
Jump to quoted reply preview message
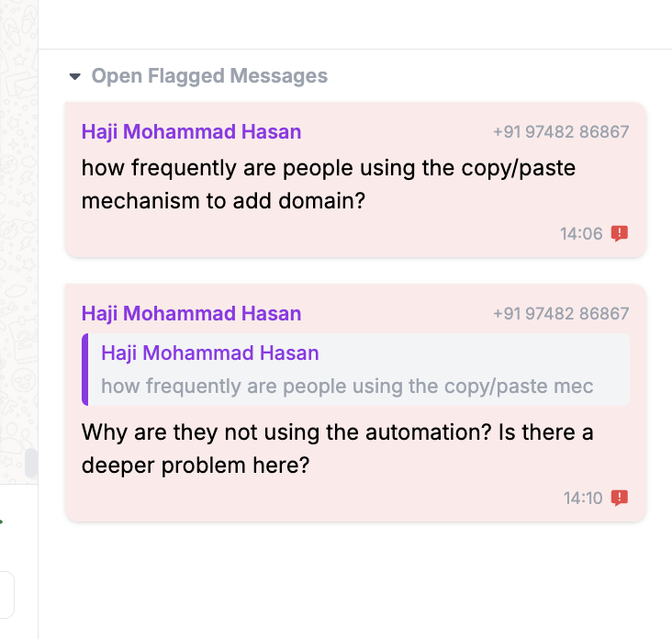[356, 369]
